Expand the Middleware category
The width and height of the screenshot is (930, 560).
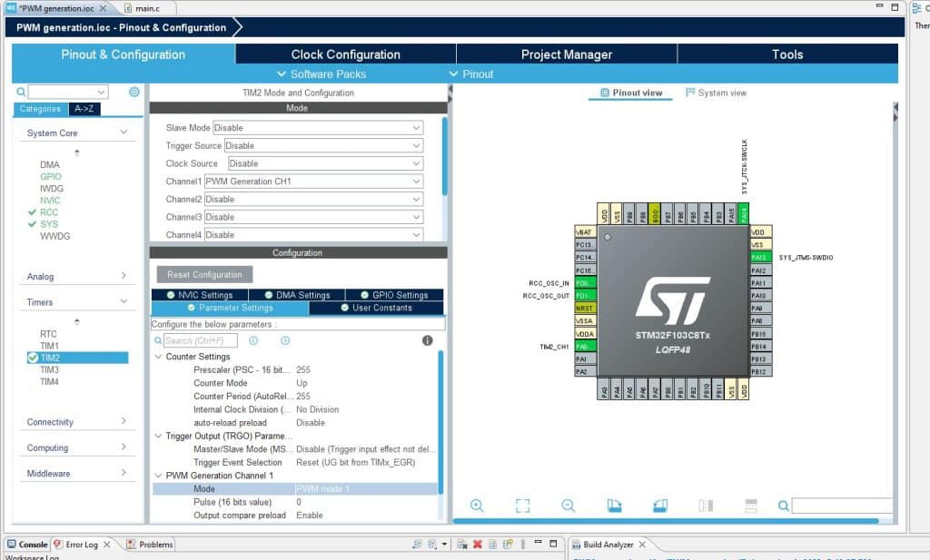(x=77, y=473)
